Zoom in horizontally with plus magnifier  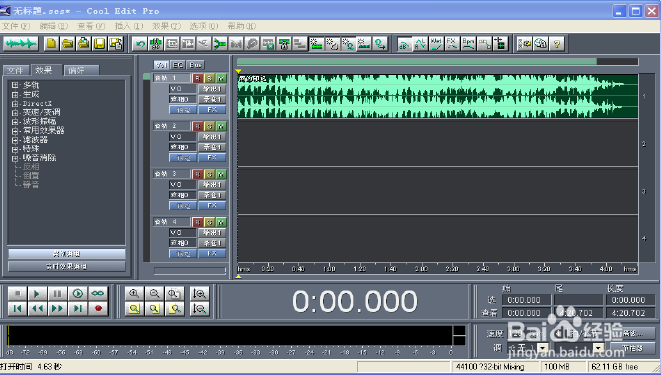tap(134, 293)
